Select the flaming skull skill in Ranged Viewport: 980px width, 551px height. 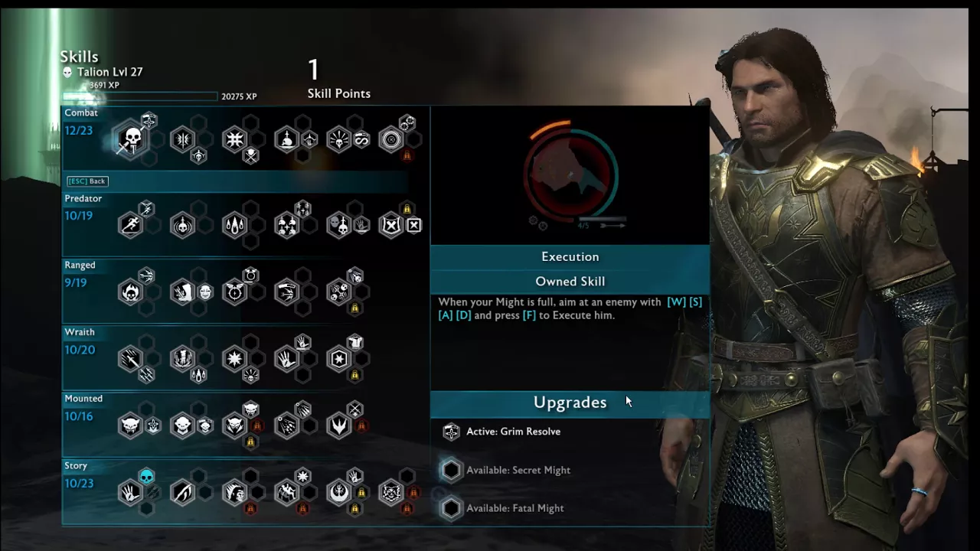[131, 292]
